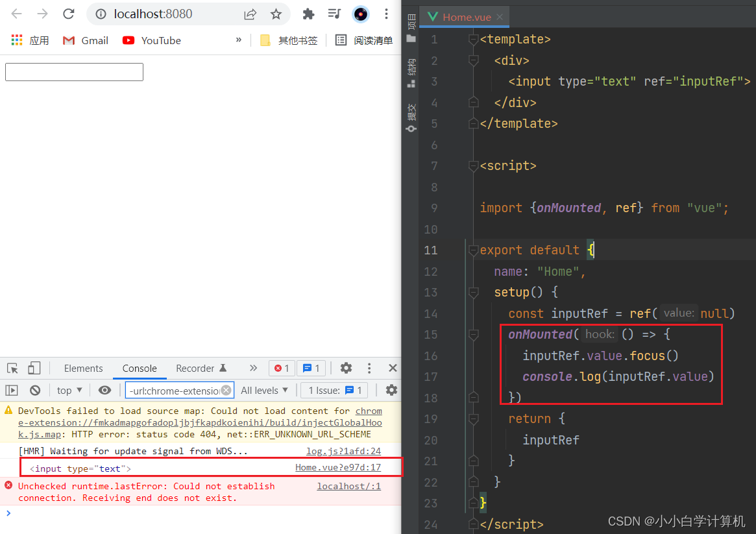Show more DevTools tabs

253,368
